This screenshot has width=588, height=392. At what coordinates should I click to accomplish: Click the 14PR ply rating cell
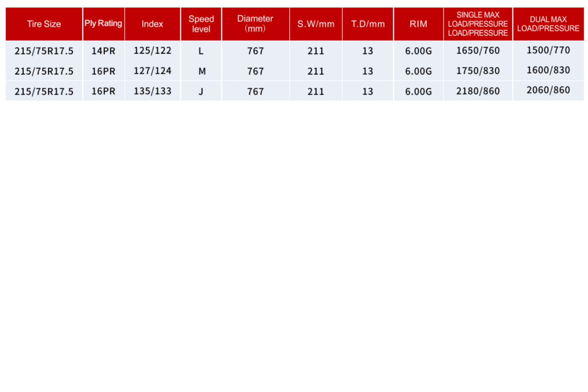click(103, 51)
